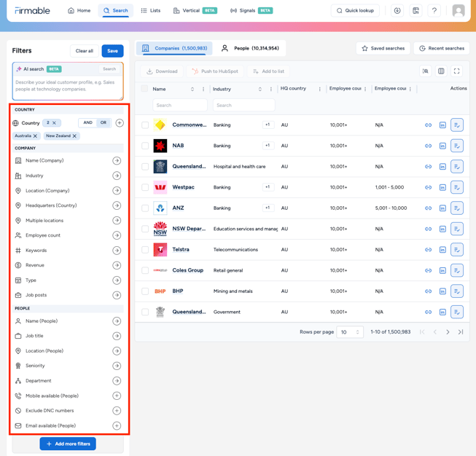Open LinkedIn icon for Westpac

pos(442,187)
